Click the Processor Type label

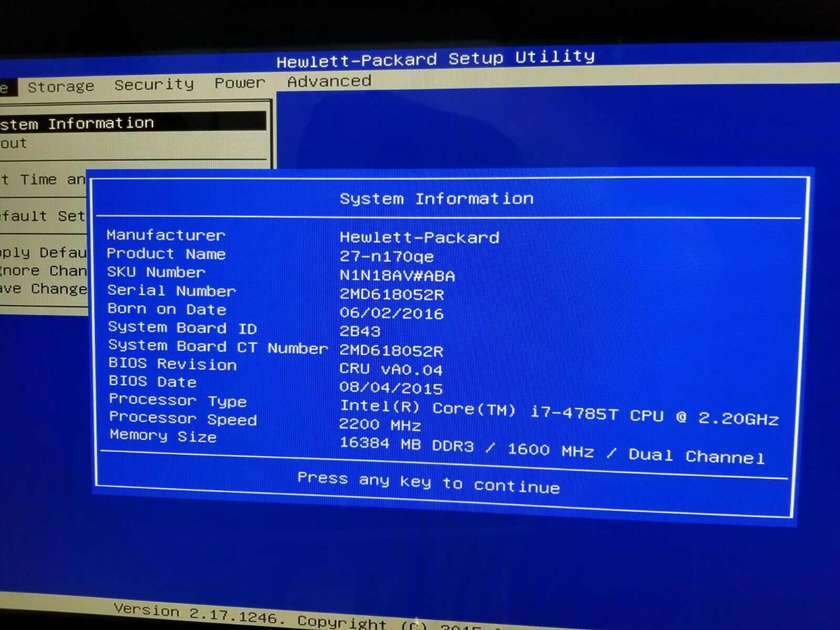178,400
